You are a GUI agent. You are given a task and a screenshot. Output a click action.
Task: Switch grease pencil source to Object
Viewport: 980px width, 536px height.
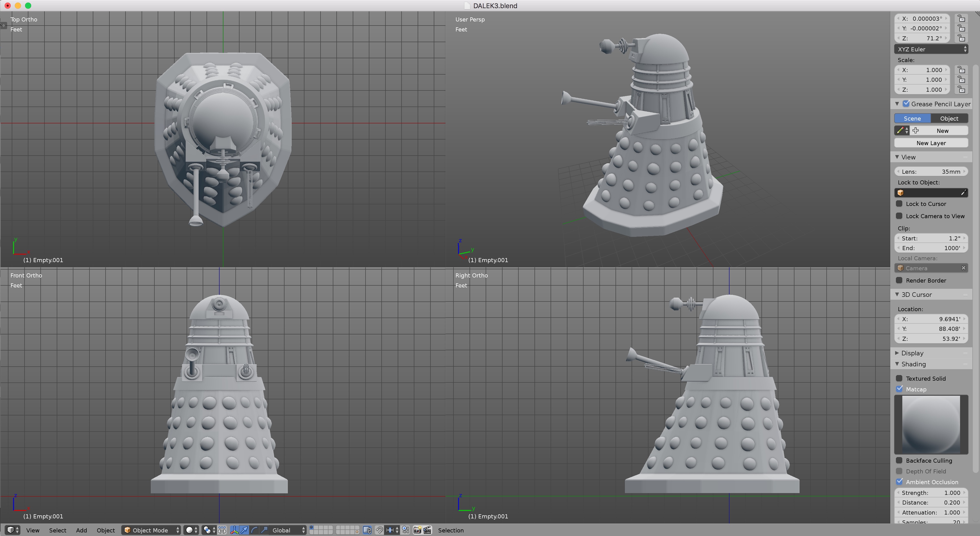[949, 118]
